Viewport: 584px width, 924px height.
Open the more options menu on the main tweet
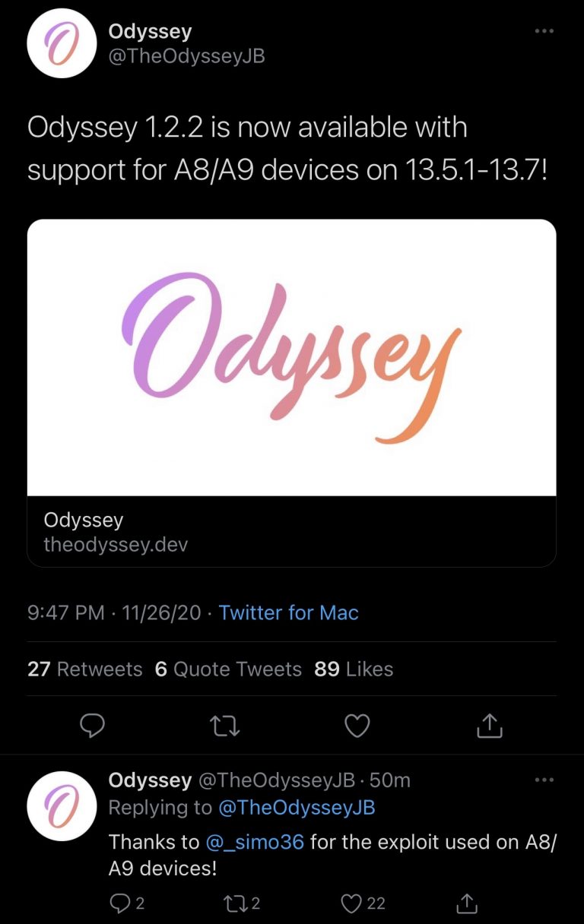point(544,30)
